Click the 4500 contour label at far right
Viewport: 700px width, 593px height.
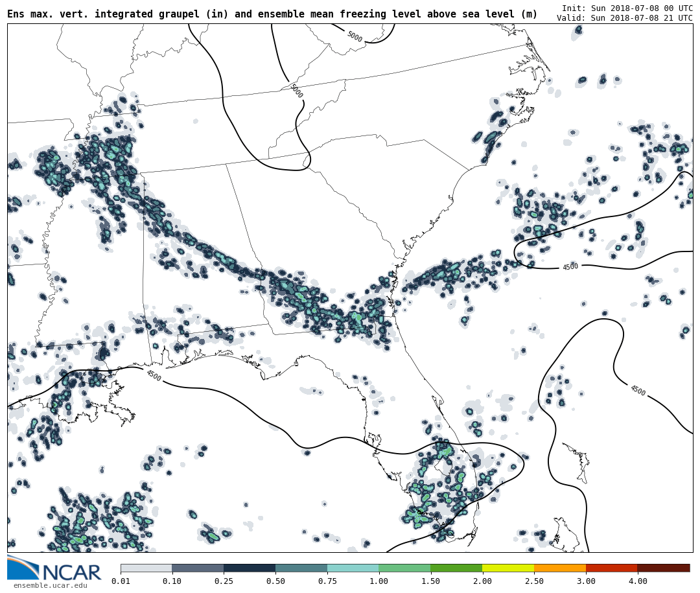coord(638,390)
